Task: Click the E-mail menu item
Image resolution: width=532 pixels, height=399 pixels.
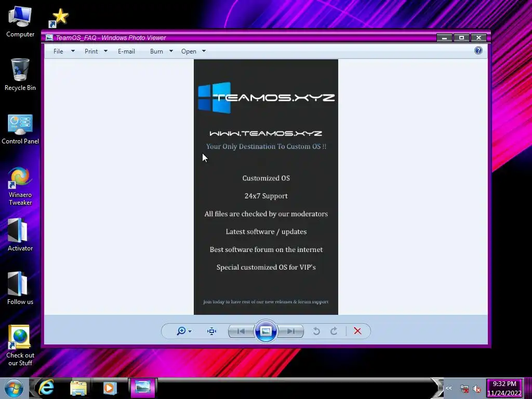Action: (127, 51)
